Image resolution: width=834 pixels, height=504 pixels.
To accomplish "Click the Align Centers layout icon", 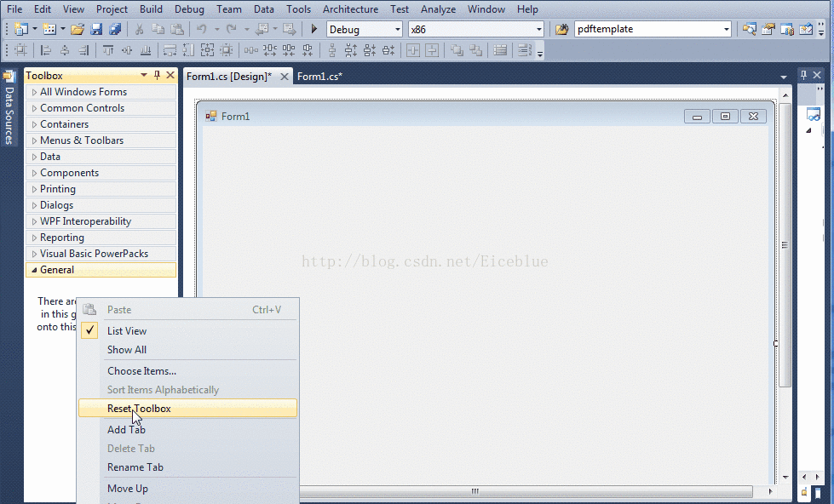I will tap(65, 50).
